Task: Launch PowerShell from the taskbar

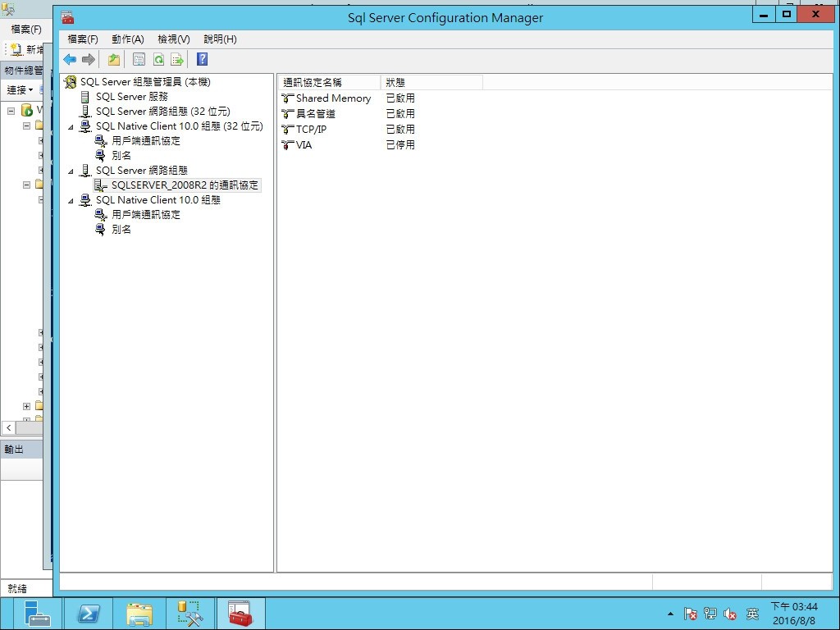Action: click(89, 614)
